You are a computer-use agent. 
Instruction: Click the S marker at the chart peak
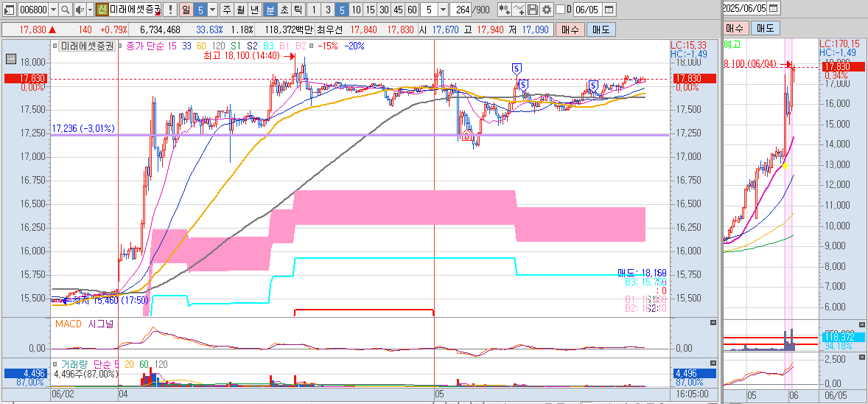(516, 69)
